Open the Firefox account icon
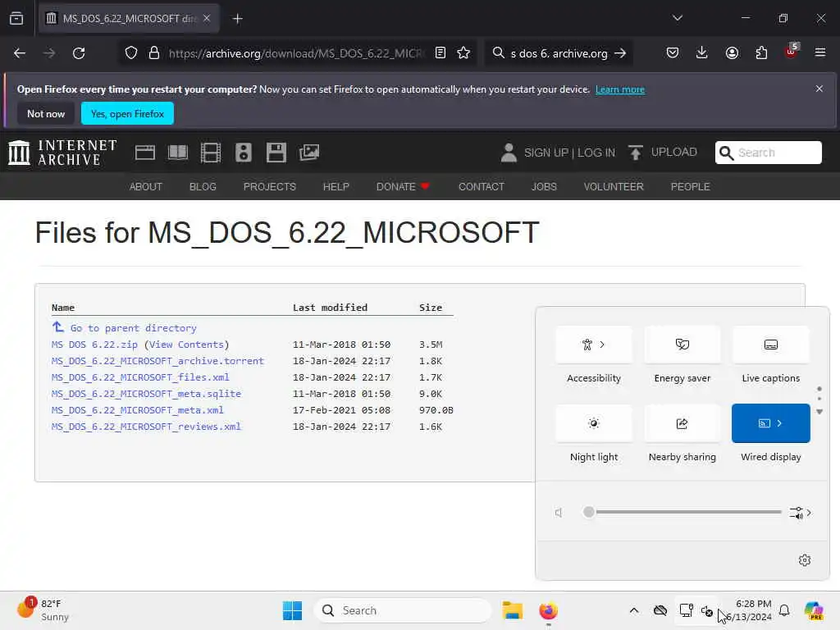Viewport: 840px width, 630px height. click(732, 53)
